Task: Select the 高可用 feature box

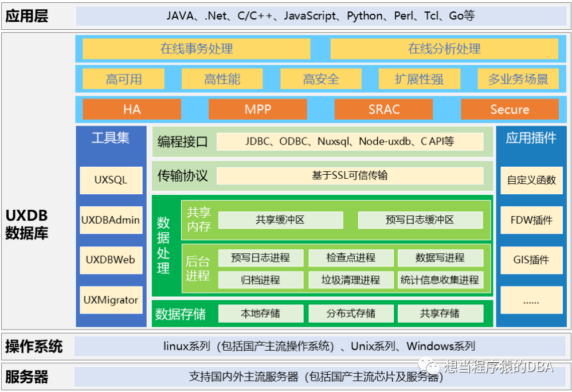Action: point(123,79)
